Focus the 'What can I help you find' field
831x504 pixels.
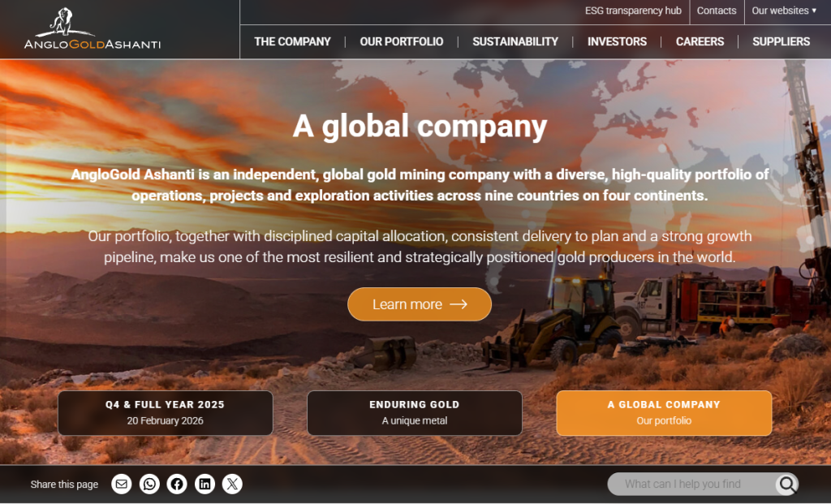tap(691, 484)
